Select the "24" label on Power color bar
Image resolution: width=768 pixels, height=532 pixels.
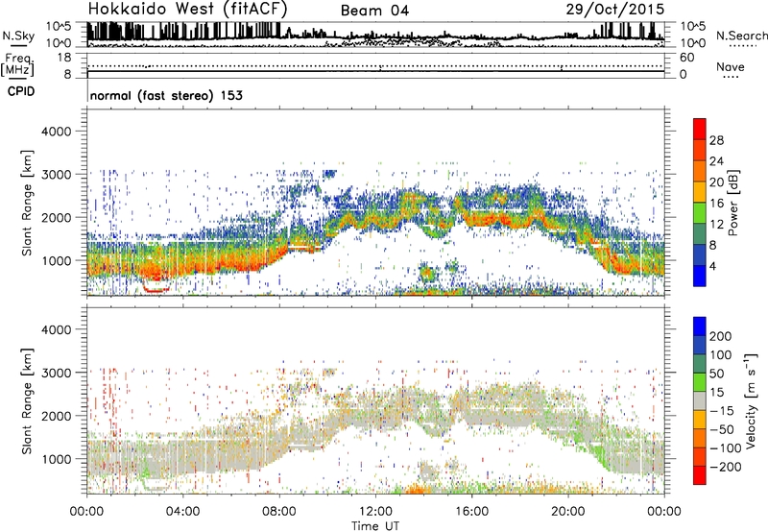[716, 161]
